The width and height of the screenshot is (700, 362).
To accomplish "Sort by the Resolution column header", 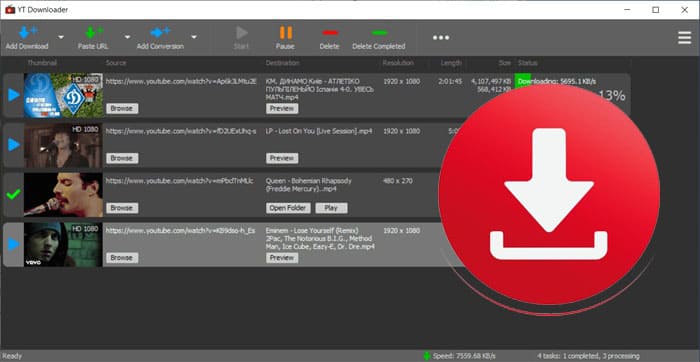I will pyautogui.click(x=398, y=63).
